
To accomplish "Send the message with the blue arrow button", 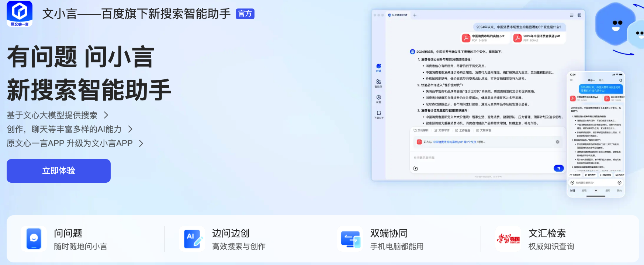I will tap(559, 168).
